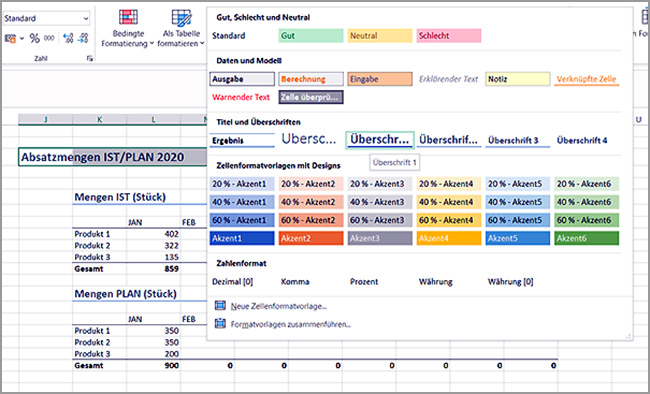Apply the Standard cell style
This screenshot has height=394, width=650.
coord(242,36)
